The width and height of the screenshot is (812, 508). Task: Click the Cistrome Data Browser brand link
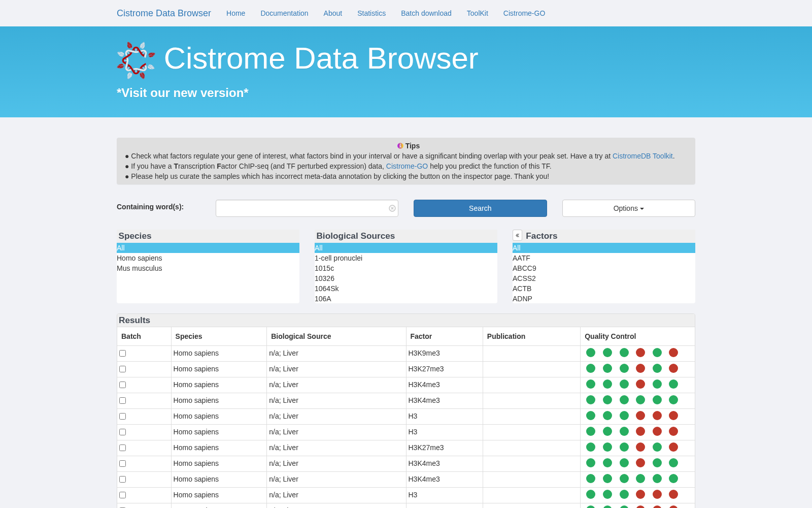pyautogui.click(x=164, y=13)
